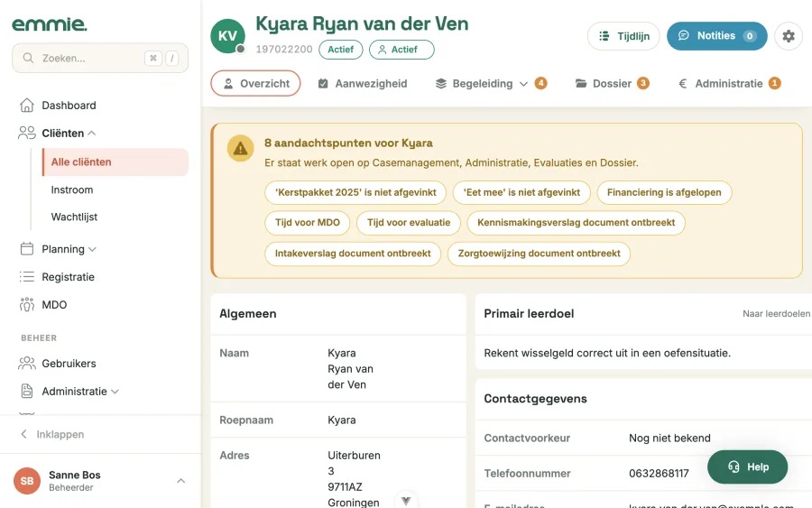The width and height of the screenshot is (812, 508).
Task: Open Wachtlijst in the sidebar
Action: [x=74, y=217]
